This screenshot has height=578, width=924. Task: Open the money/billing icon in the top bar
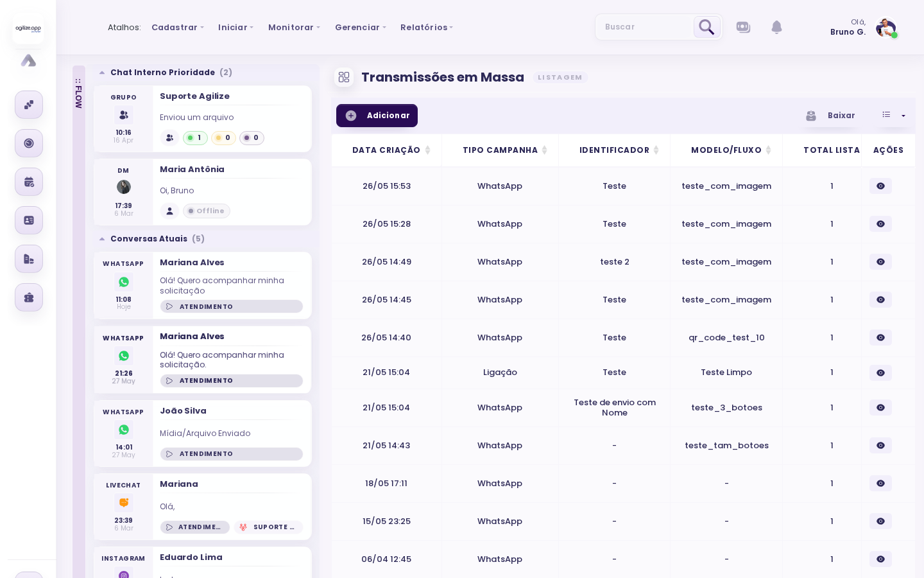point(743,27)
